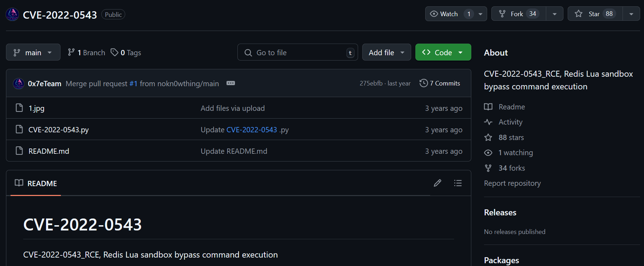Click the file icon beside CVE-2022-0543.py
The height and width of the screenshot is (266, 644).
pyautogui.click(x=19, y=129)
